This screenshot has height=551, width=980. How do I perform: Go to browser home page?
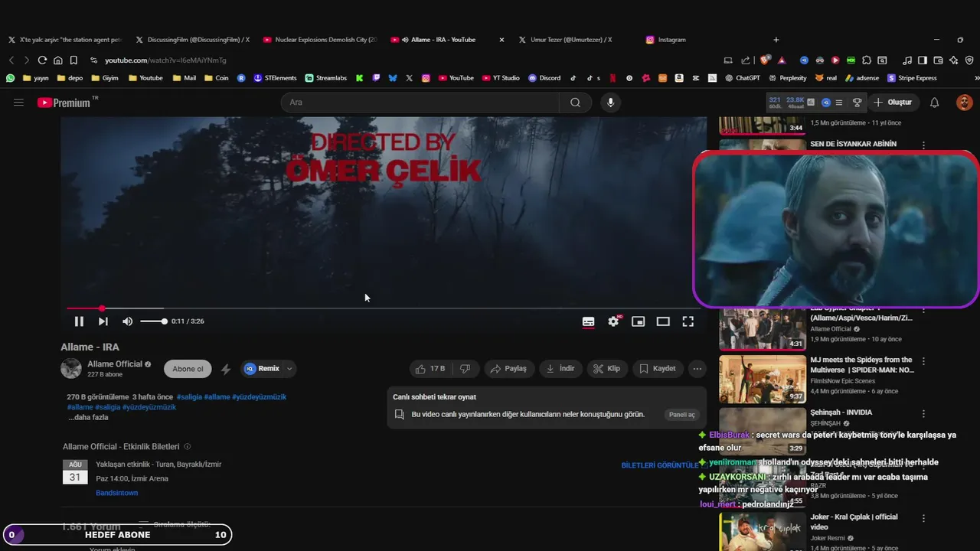coord(57,60)
